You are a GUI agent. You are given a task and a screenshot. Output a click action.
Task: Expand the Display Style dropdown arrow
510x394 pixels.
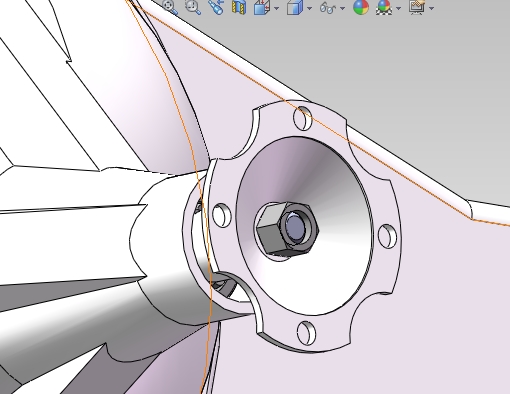(310, 8)
